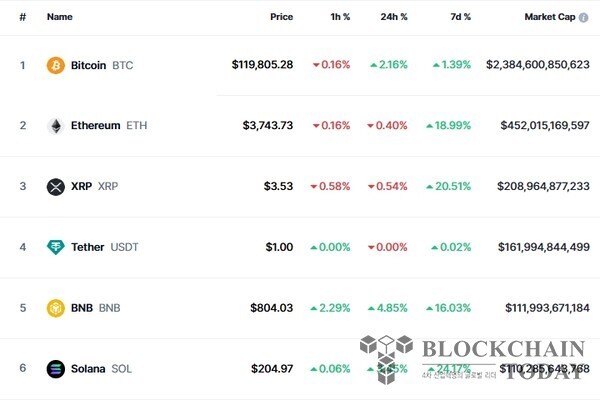
Task: Click the Solana logo icon
Action: 55,369
